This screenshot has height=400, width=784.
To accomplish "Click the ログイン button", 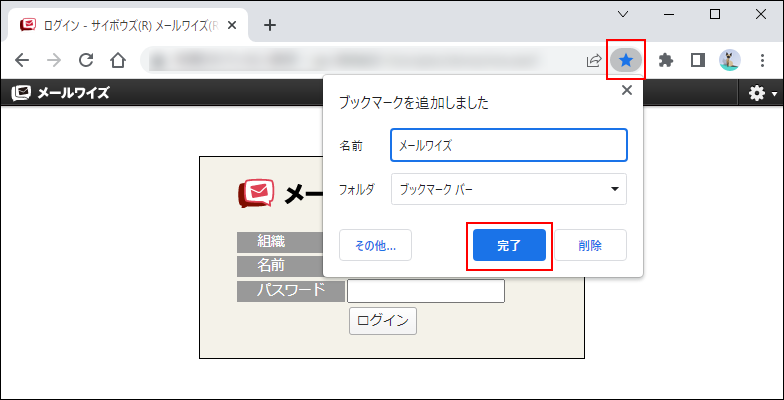I will click(x=382, y=321).
